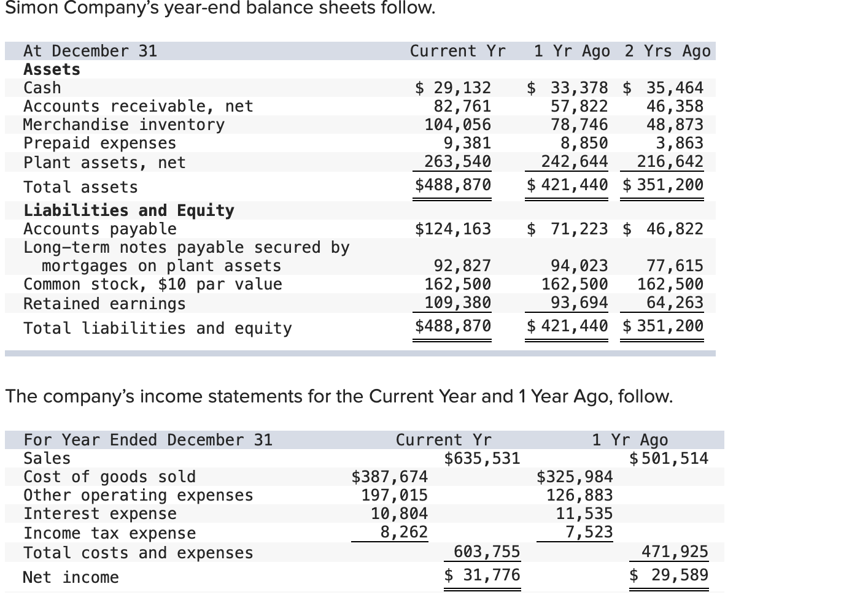Image resolution: width=868 pixels, height=600 pixels.
Task: Select retained earnings value 109,380
Action: click(x=458, y=302)
